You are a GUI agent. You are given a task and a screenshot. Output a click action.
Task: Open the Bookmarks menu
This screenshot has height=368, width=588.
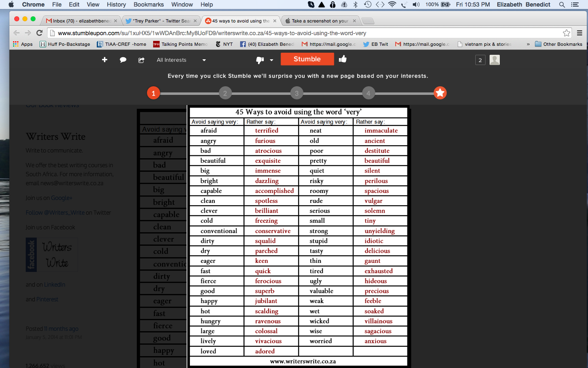click(x=149, y=4)
